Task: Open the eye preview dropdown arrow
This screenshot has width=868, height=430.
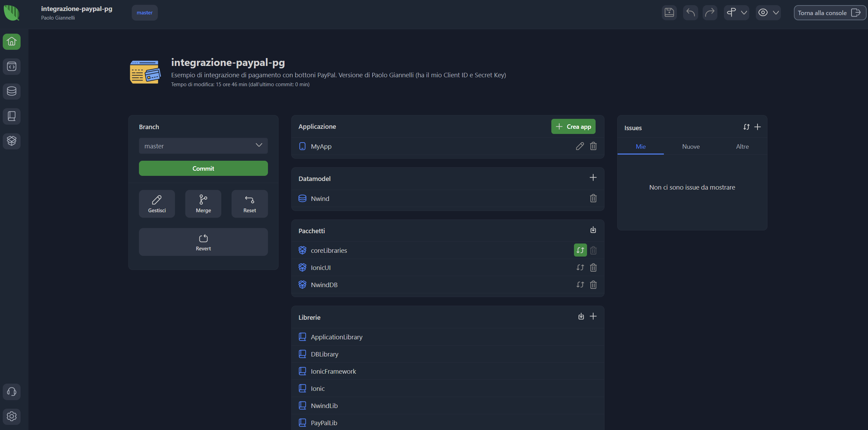Action: (776, 13)
